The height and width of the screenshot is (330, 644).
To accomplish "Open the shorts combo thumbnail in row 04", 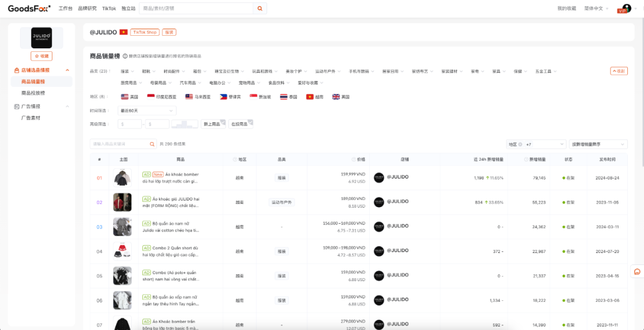I will 122,251.
